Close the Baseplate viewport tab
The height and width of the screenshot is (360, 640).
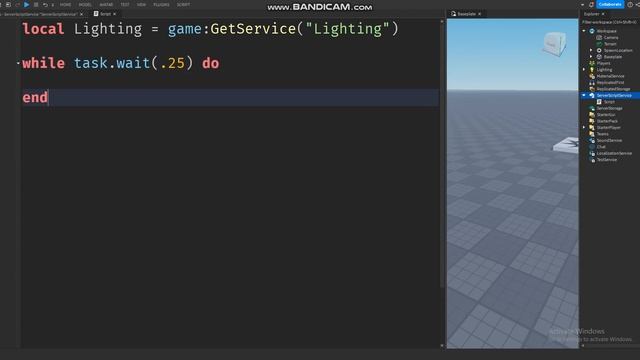pyautogui.click(x=480, y=14)
